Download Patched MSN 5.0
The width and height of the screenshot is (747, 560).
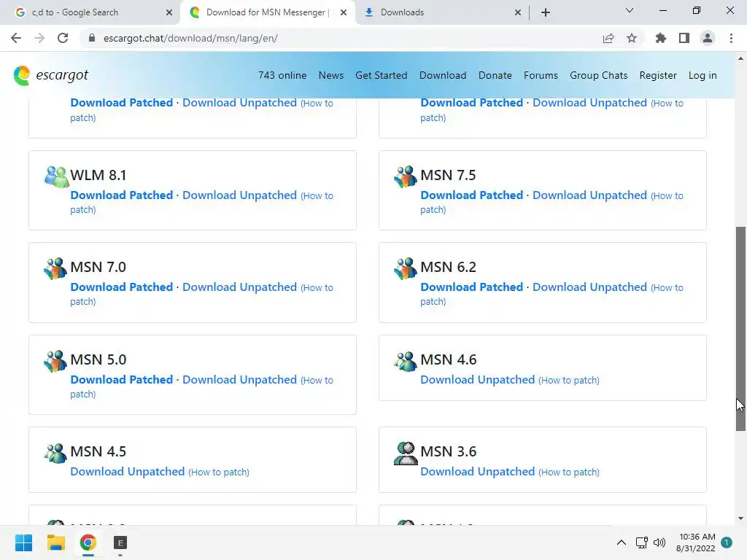[x=122, y=379]
